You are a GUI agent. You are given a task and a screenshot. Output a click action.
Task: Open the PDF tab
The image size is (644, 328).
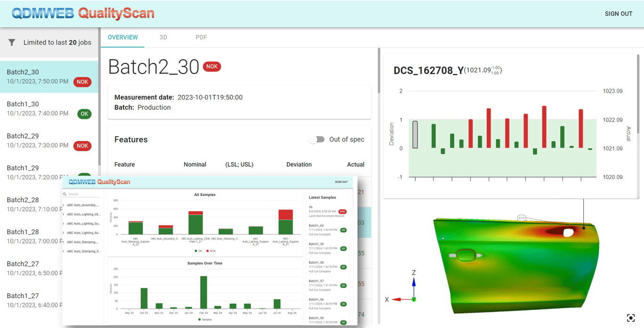tap(201, 37)
